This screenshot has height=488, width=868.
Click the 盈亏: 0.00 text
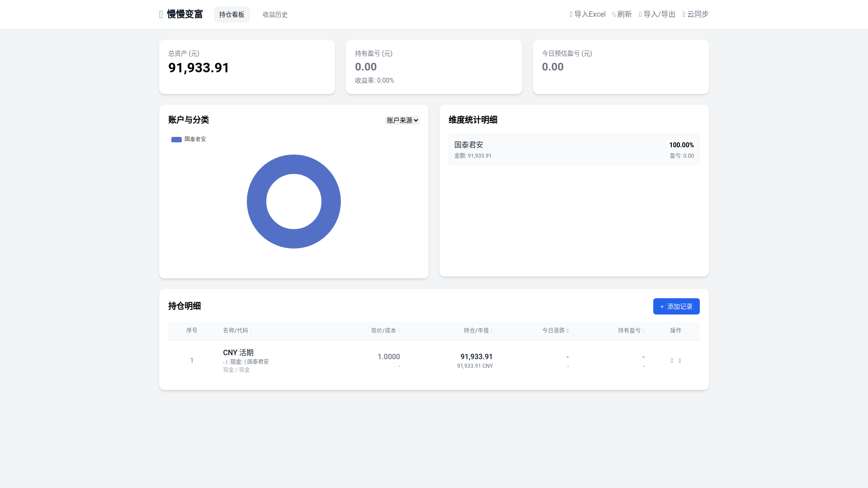[x=682, y=156]
